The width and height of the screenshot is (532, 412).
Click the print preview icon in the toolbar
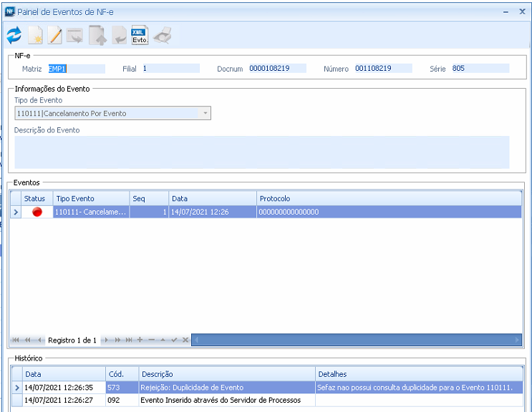162,35
